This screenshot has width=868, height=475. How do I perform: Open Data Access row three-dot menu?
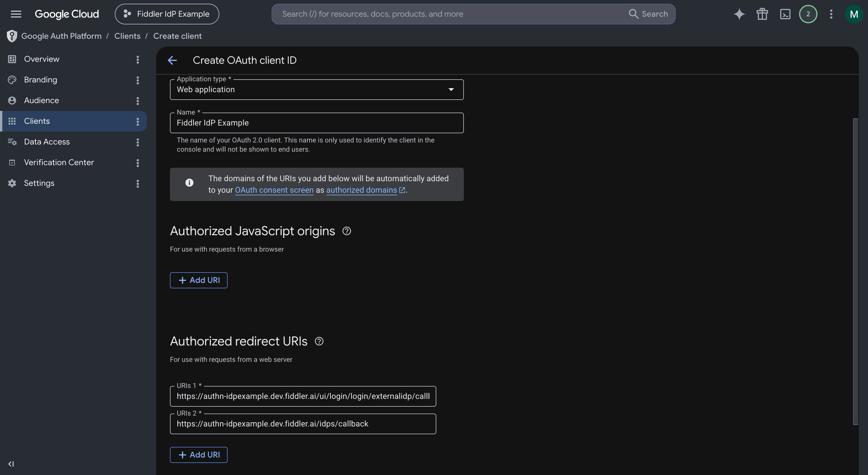tap(137, 142)
